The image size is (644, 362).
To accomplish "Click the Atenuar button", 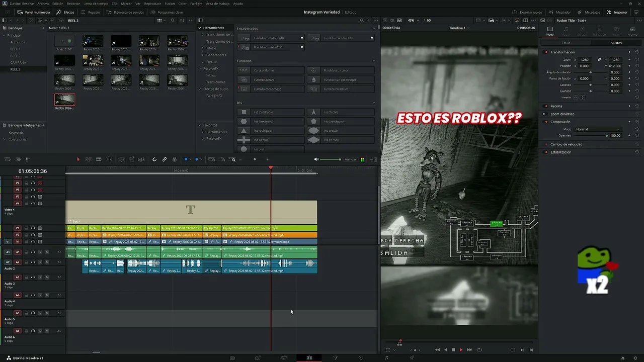I will tap(350, 159).
